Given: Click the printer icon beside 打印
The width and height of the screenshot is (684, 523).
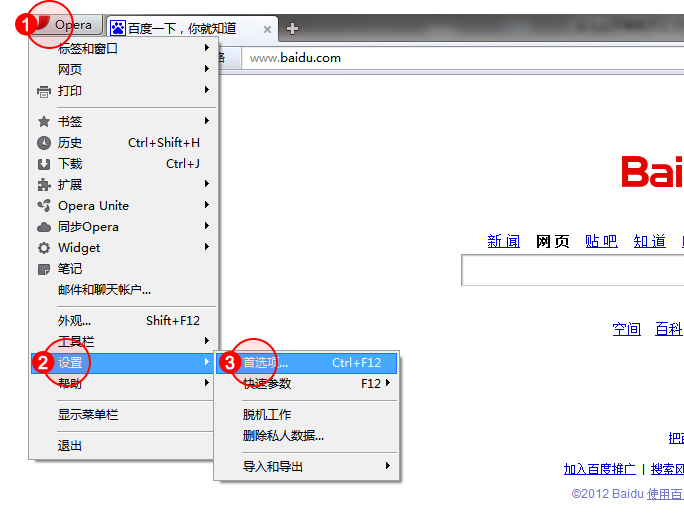Looking at the screenshot, I should click(44, 91).
